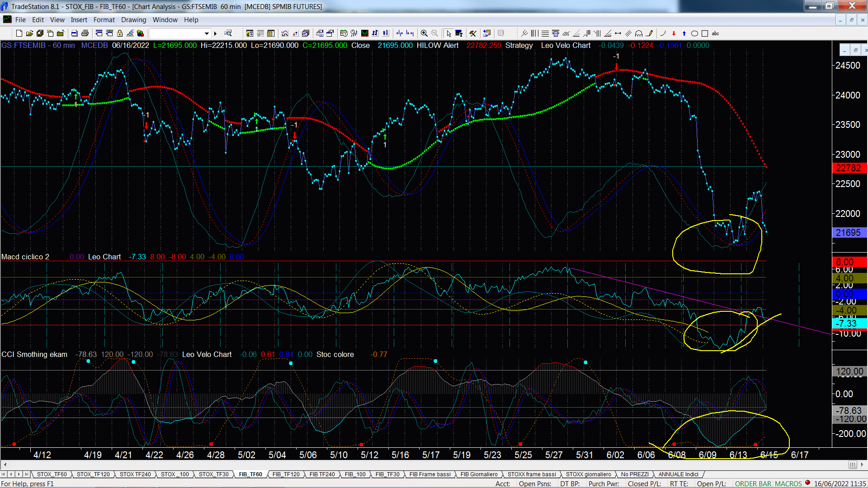The width and height of the screenshot is (868, 488).
Task: Click the padlock icon in the toolbar
Action: [120, 33]
